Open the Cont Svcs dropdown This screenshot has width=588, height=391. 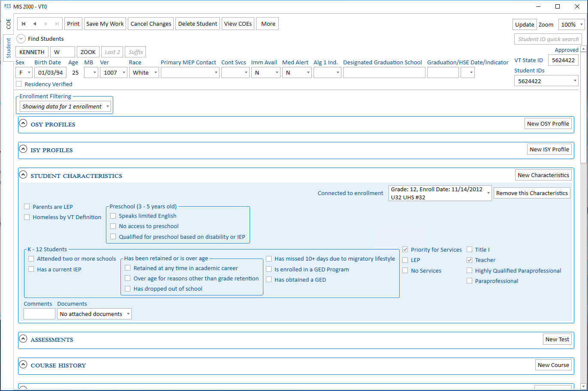(x=235, y=72)
